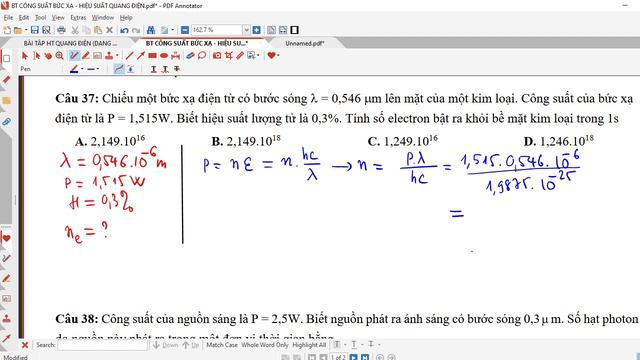Save the document with floppy disk icon

point(35,30)
